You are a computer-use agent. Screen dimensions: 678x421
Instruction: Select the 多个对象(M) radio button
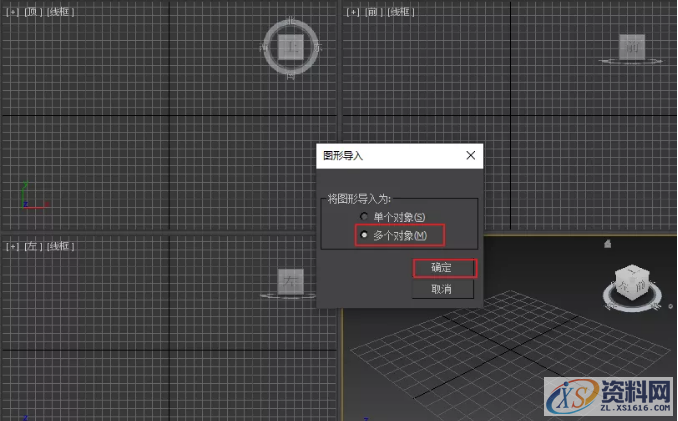[x=364, y=235]
